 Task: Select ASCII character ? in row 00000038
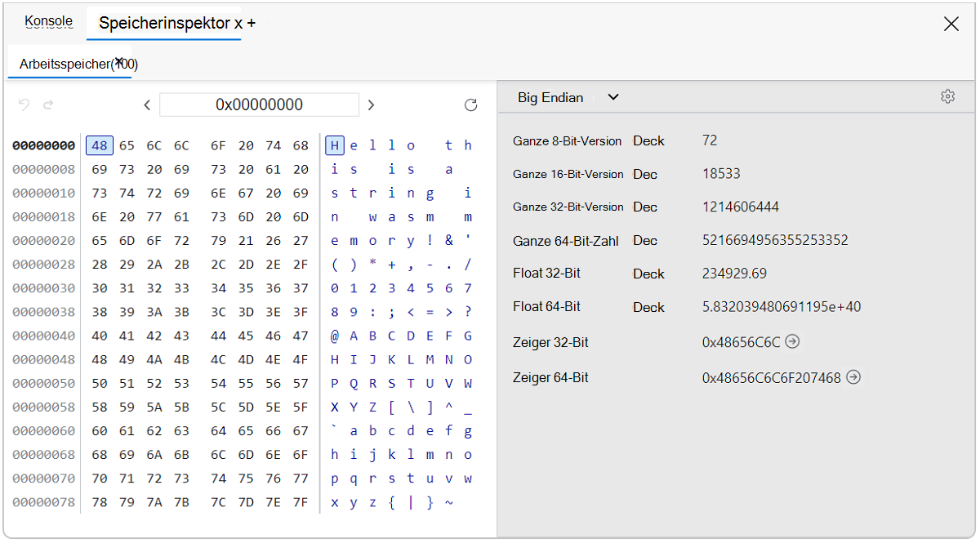coord(468,312)
